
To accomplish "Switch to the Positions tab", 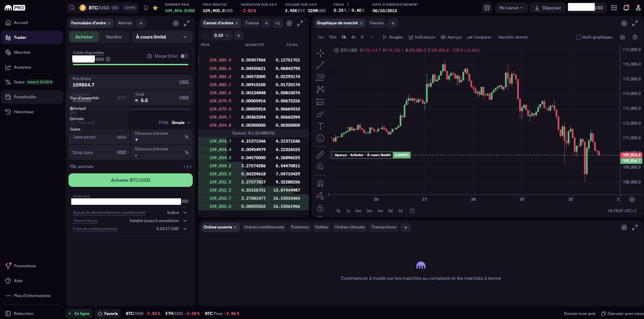I will (299, 227).
